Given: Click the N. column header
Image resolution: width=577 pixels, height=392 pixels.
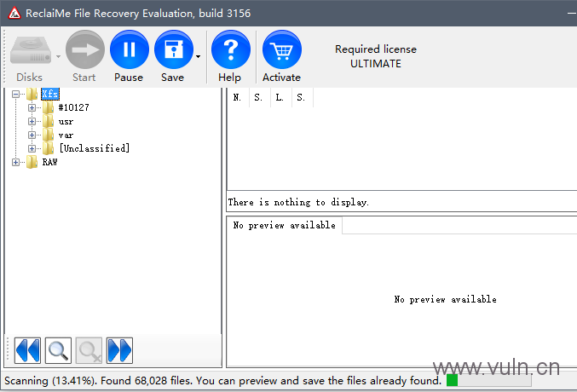Looking at the screenshot, I should point(238,97).
